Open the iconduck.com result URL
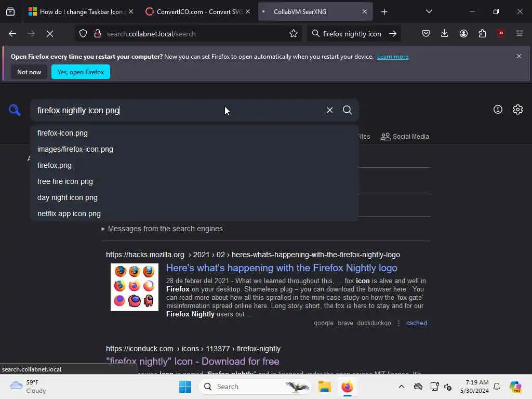Viewport: 532px width, 399px height. [x=193, y=349]
